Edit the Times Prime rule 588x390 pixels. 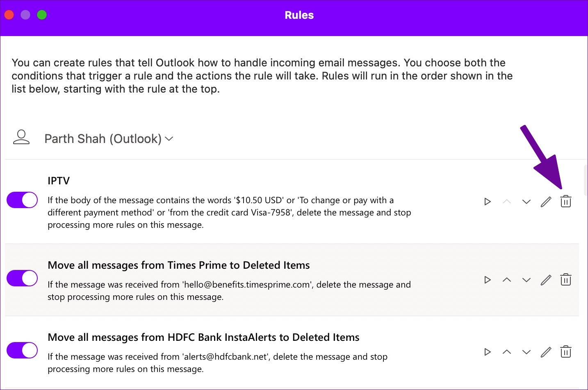click(546, 280)
